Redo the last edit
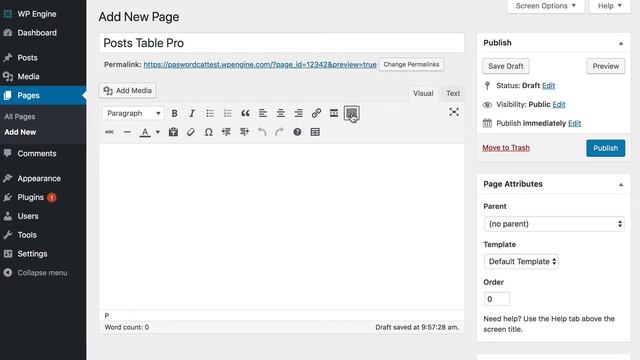 (280, 132)
